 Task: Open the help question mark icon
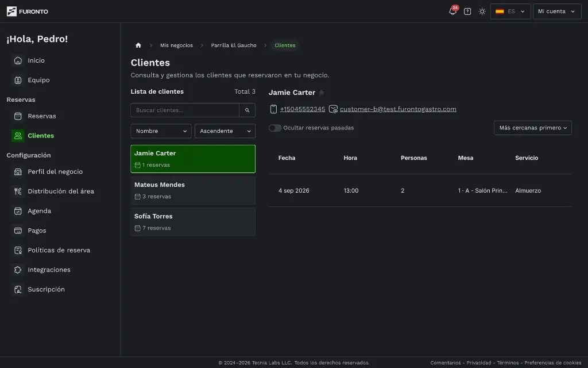[467, 11]
